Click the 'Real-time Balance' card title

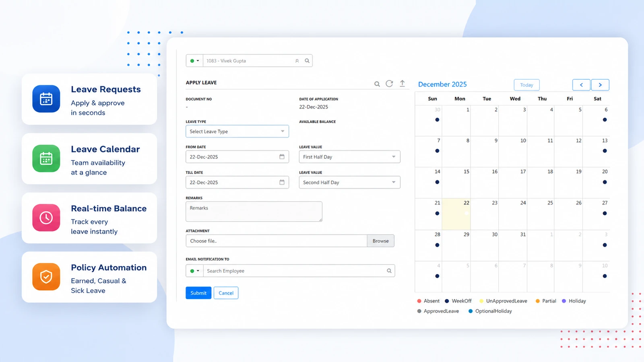(x=109, y=208)
